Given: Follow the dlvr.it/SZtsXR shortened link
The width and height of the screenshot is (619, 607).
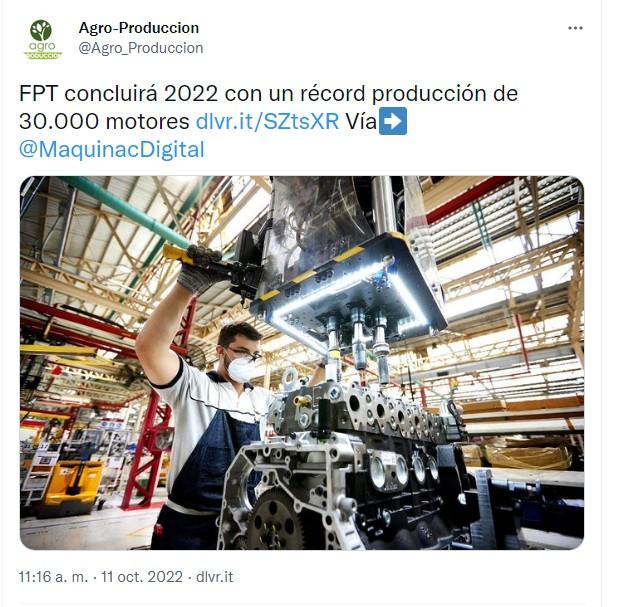Looking at the screenshot, I should (x=267, y=122).
